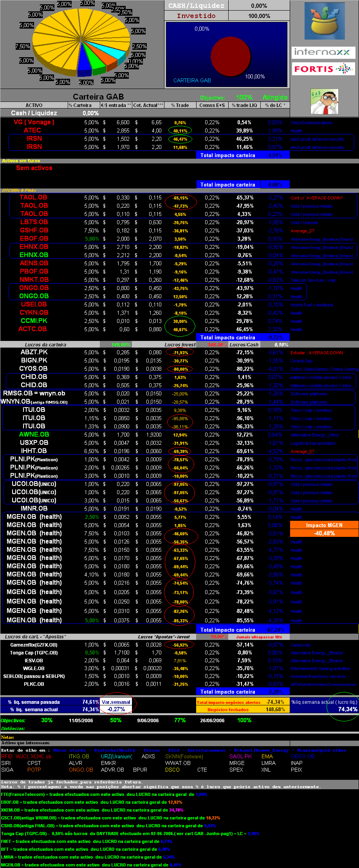
Task: Click the Sem activos label
Action: [34, 168]
